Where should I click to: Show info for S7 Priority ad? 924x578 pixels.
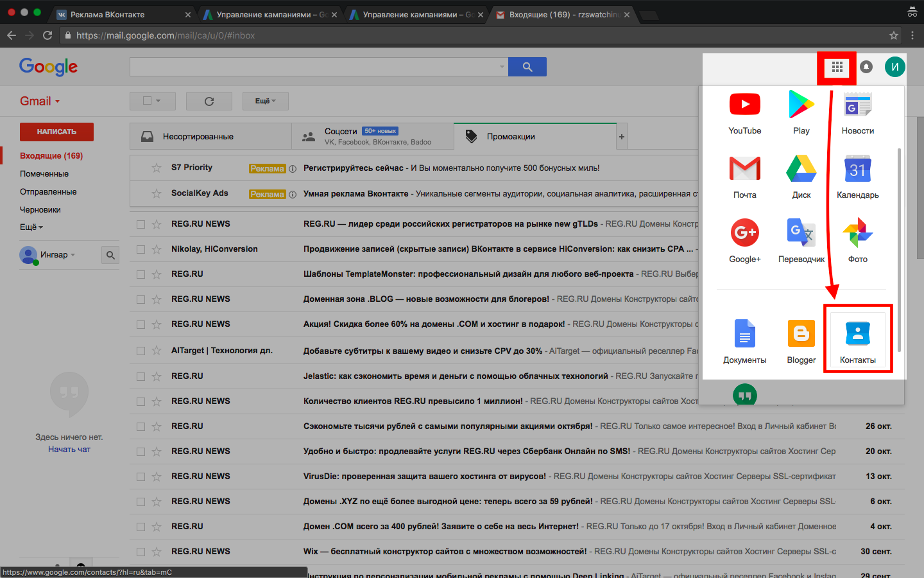point(293,169)
